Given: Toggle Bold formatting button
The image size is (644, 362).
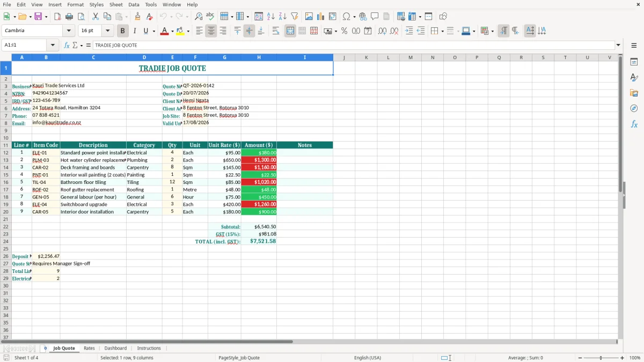Looking at the screenshot, I should (x=123, y=31).
